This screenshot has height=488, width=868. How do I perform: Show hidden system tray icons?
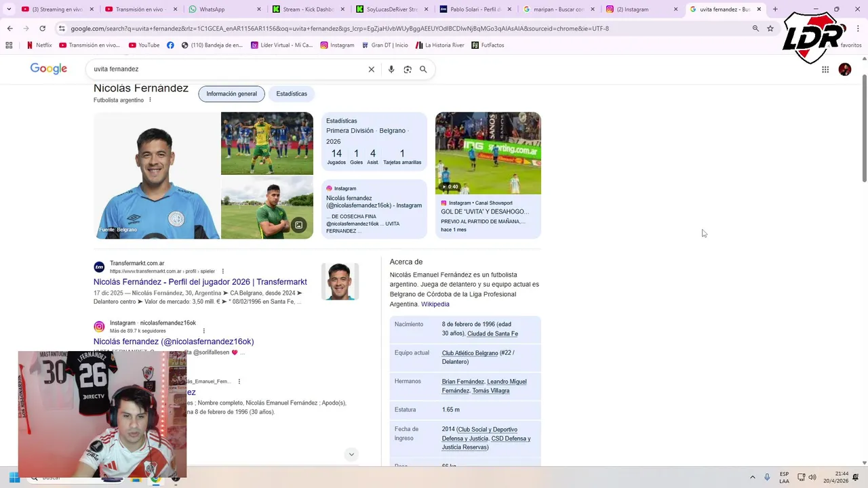pos(752,477)
